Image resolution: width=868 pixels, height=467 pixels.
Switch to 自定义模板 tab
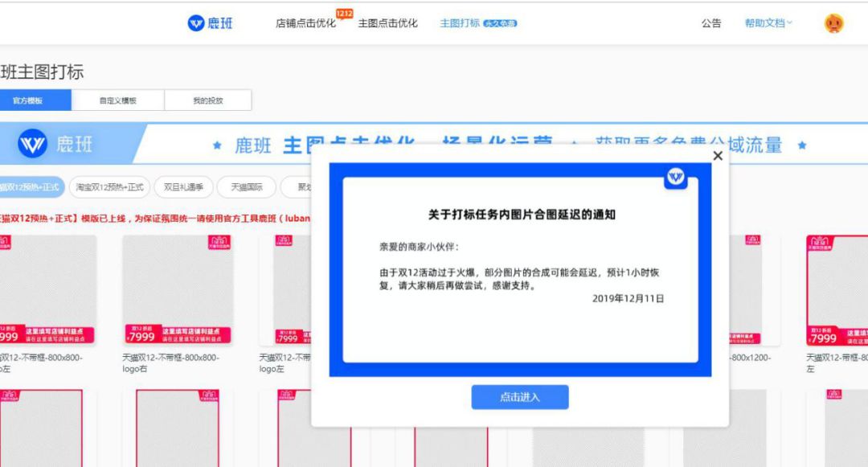(118, 100)
